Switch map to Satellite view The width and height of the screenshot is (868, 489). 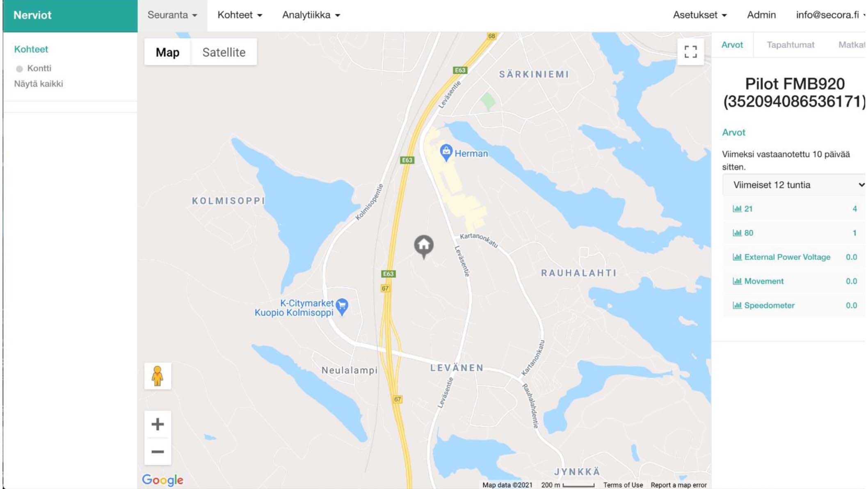point(224,52)
